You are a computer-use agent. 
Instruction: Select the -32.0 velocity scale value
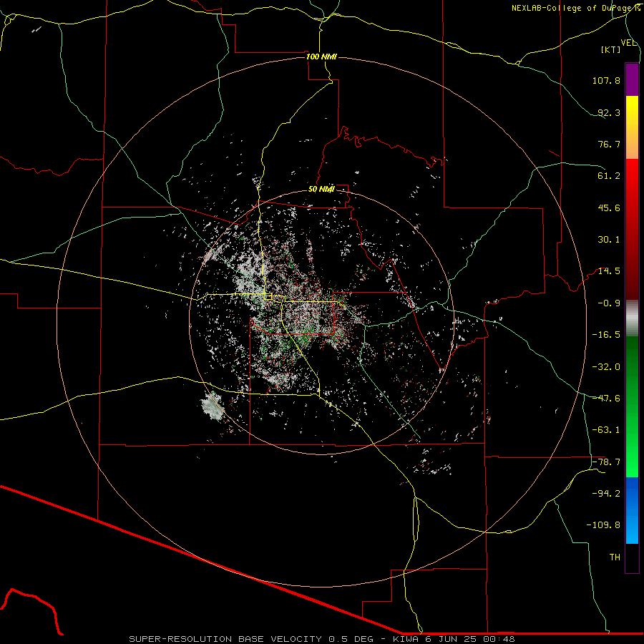[606, 367]
